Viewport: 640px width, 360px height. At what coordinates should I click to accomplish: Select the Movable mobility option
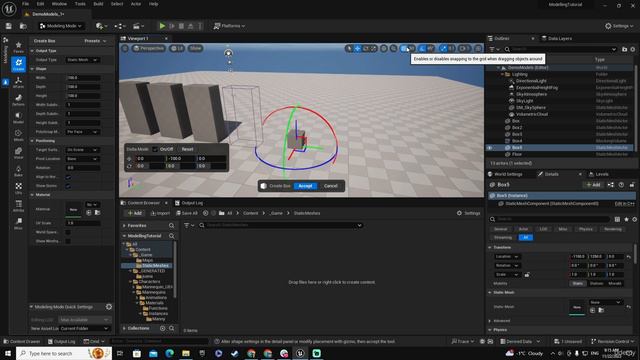click(615, 283)
